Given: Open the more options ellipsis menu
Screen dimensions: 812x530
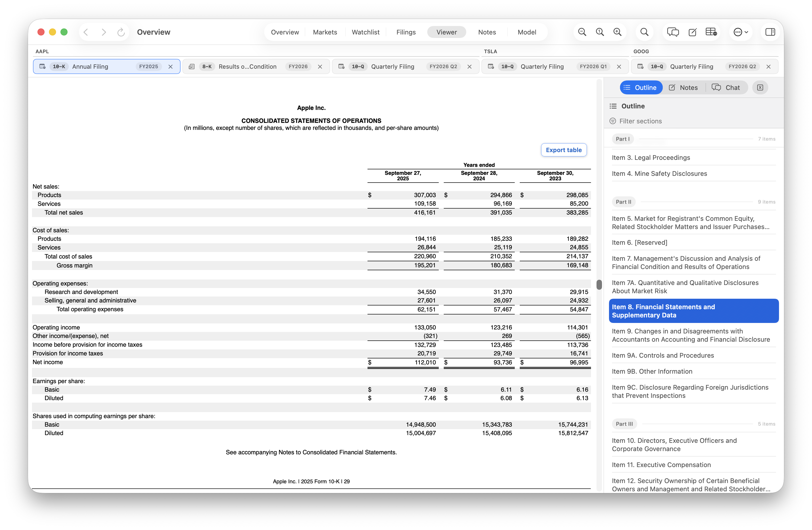Looking at the screenshot, I should click(741, 32).
